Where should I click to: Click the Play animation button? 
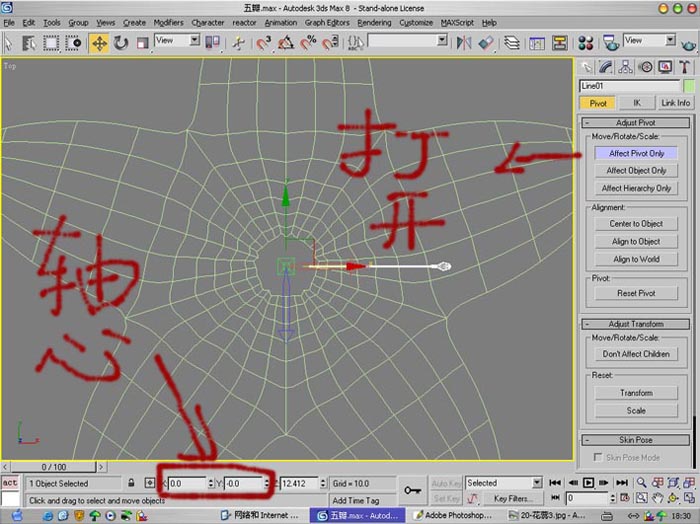coord(588,482)
